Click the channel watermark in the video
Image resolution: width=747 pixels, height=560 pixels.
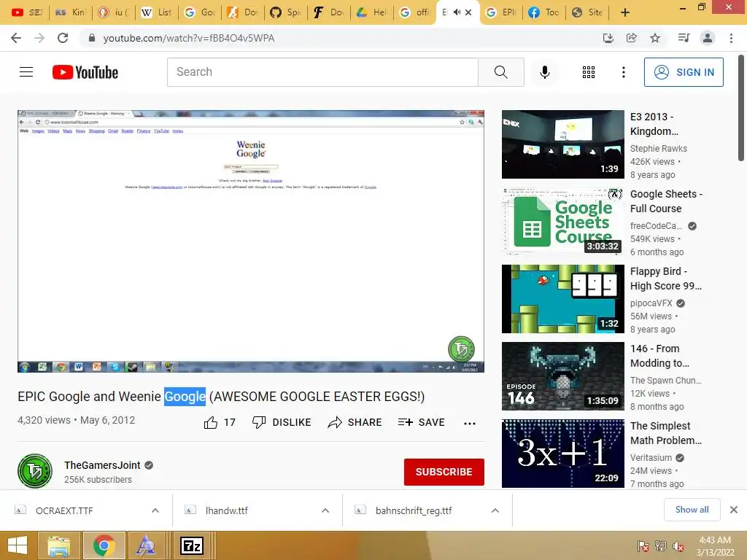461,349
